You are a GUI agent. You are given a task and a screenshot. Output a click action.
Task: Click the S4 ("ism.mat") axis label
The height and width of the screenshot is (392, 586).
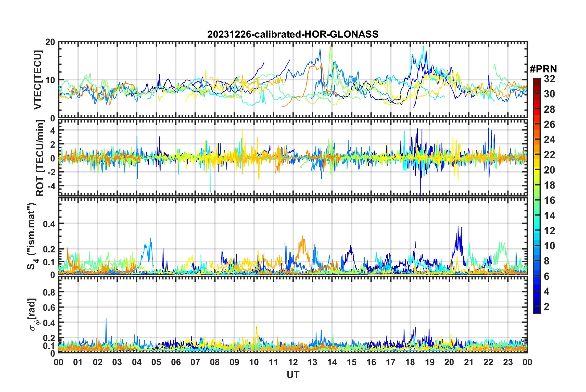32,236
